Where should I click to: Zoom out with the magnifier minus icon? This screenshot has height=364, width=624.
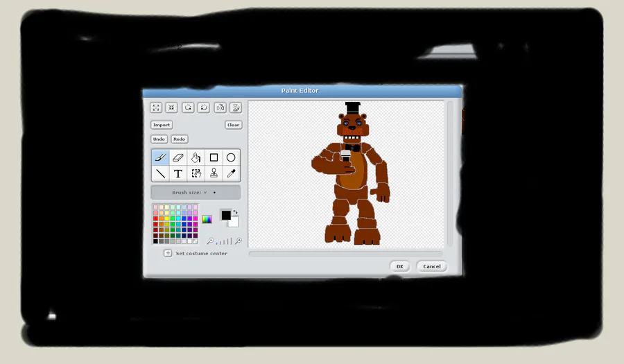210,241
